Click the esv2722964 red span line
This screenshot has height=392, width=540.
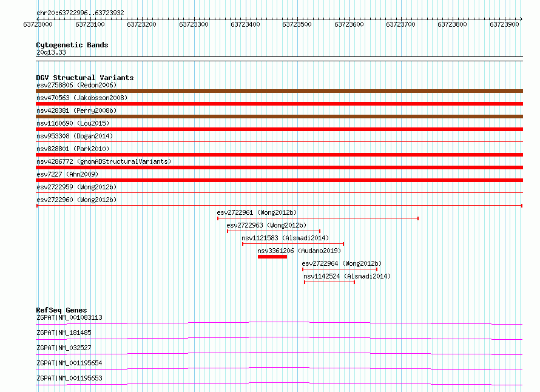pos(340,269)
